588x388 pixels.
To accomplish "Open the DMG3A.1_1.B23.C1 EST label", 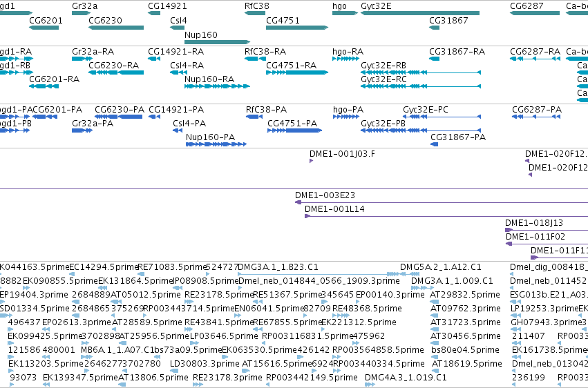I will click(x=278, y=267).
